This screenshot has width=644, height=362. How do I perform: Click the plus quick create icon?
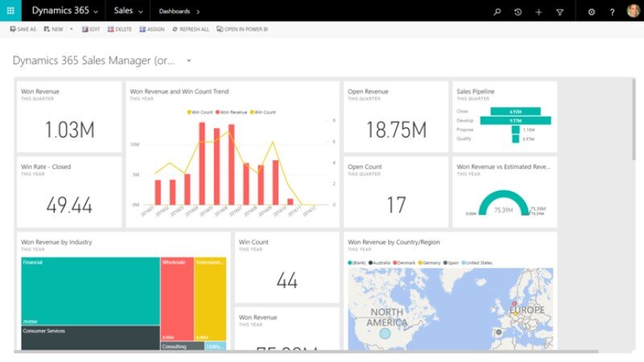point(539,12)
